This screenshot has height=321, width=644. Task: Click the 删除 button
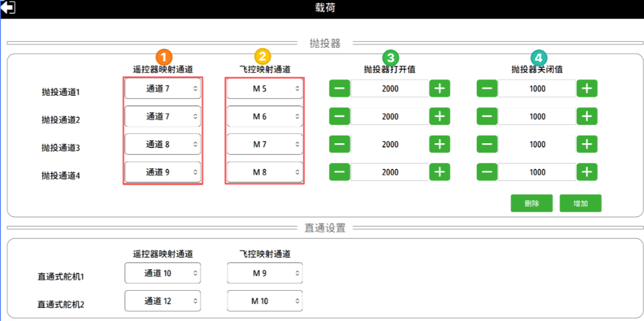pyautogui.click(x=531, y=203)
